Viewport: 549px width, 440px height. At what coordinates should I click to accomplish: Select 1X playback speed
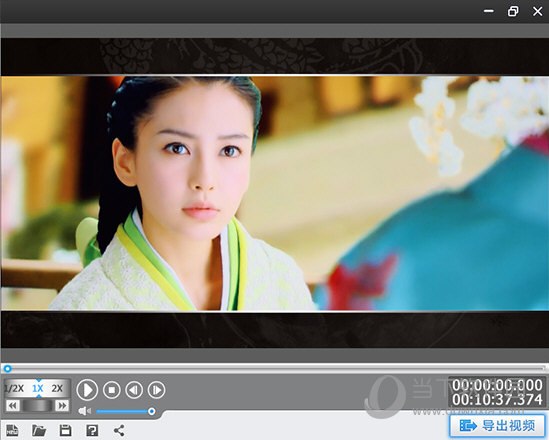tap(38, 388)
